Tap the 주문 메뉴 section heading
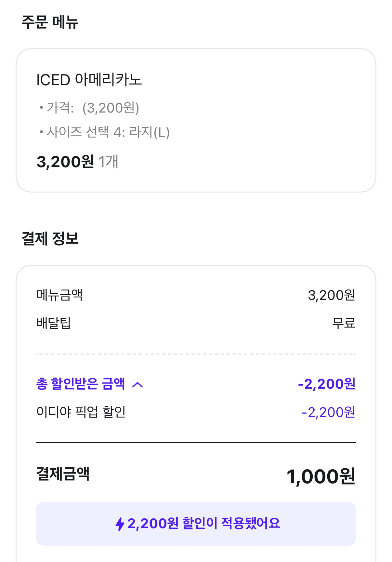Screen dimensions: 392x562 (50, 22)
